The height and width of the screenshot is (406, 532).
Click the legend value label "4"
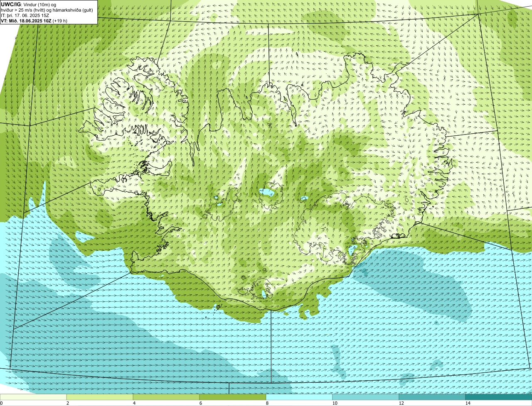[134, 403]
